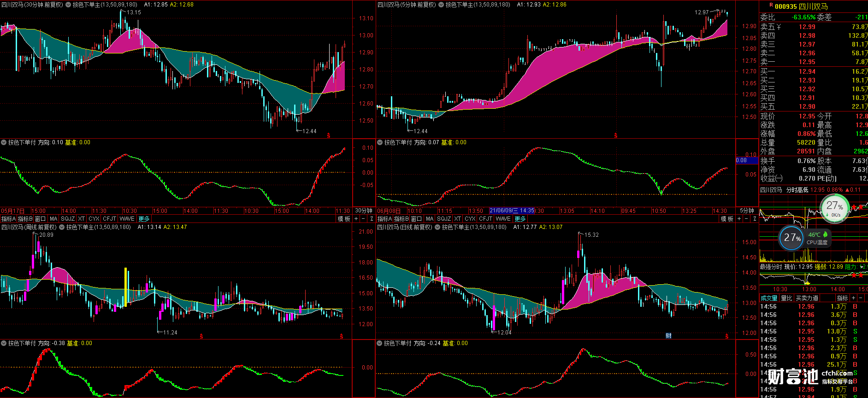Switch to 买卖力道 tab in quote panel
868x398 pixels.
click(x=807, y=298)
